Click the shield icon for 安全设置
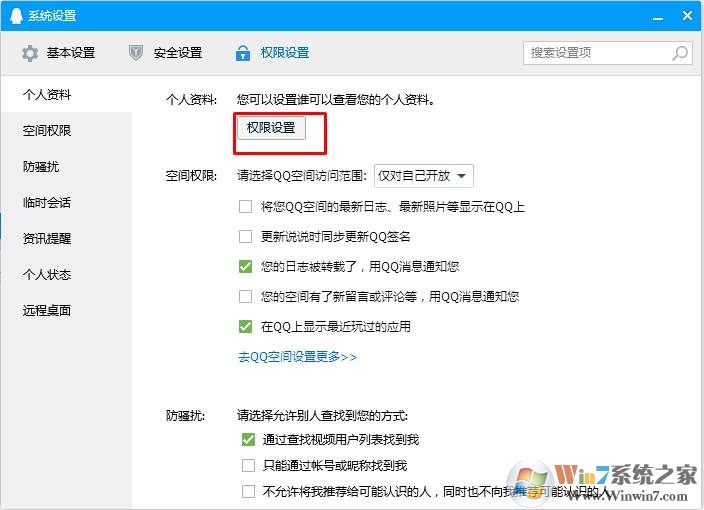This screenshot has height=510, width=704. (x=136, y=53)
